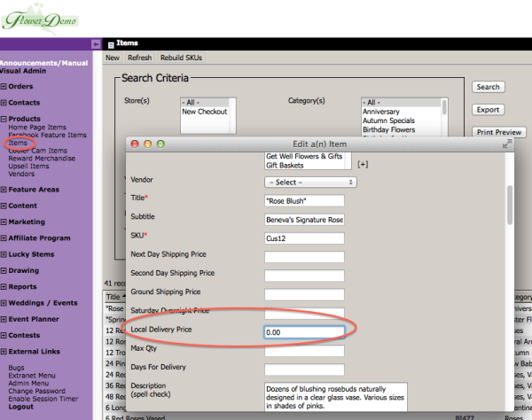Click the Logout link
The image size is (532, 420).
click(20, 407)
